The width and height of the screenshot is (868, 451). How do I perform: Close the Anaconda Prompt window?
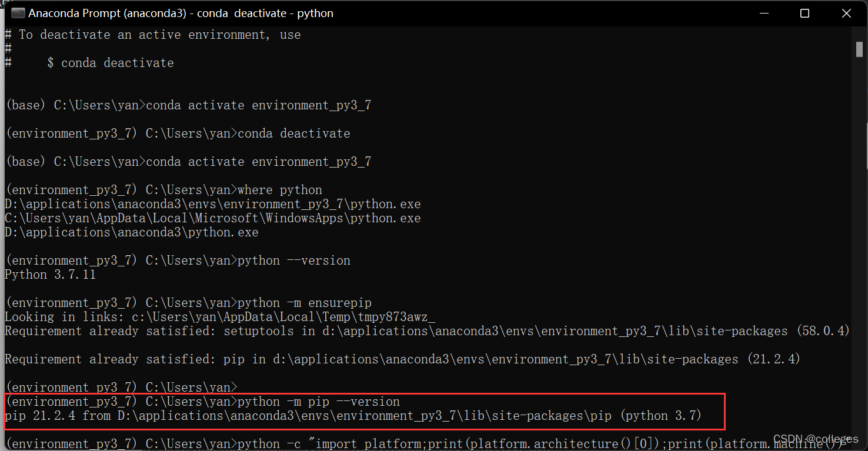tap(846, 13)
